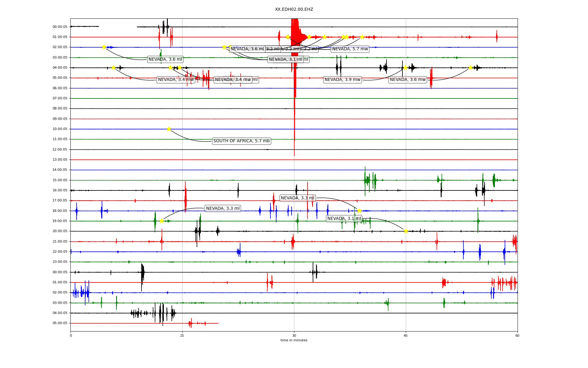Click the yellow star on the 20:00:05 black trace
The width and height of the screenshot is (588, 368).
(x=406, y=231)
